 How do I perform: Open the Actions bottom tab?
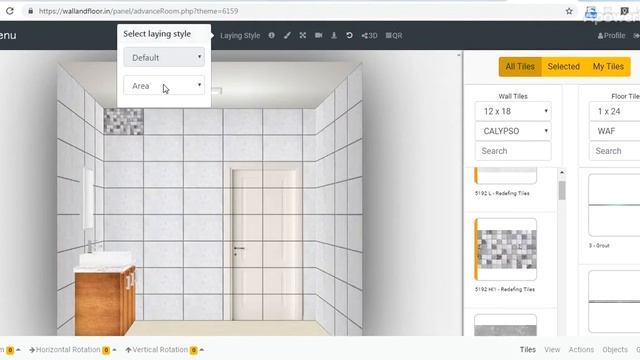pyautogui.click(x=581, y=350)
